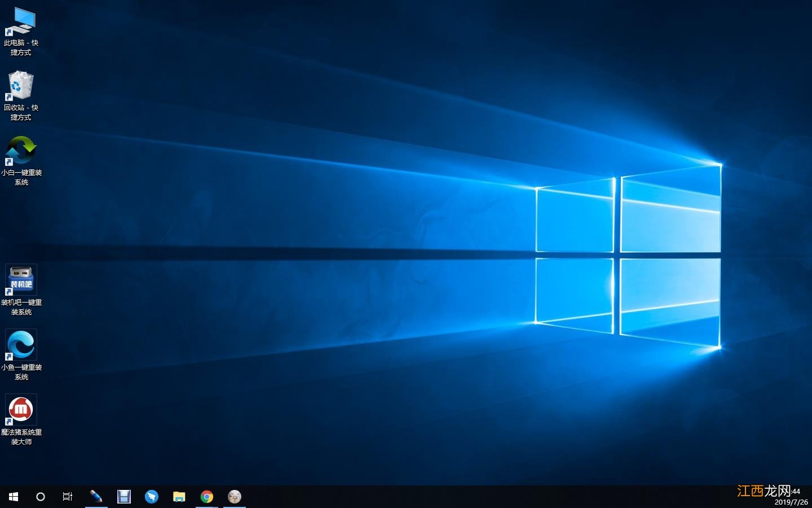Switch to the round beige face app on taskbar
Screen dimensions: 812x508
click(x=235, y=497)
